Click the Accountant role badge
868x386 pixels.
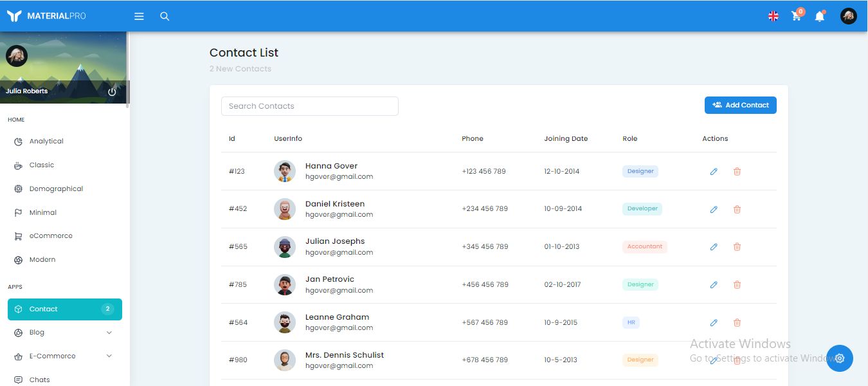(x=645, y=246)
